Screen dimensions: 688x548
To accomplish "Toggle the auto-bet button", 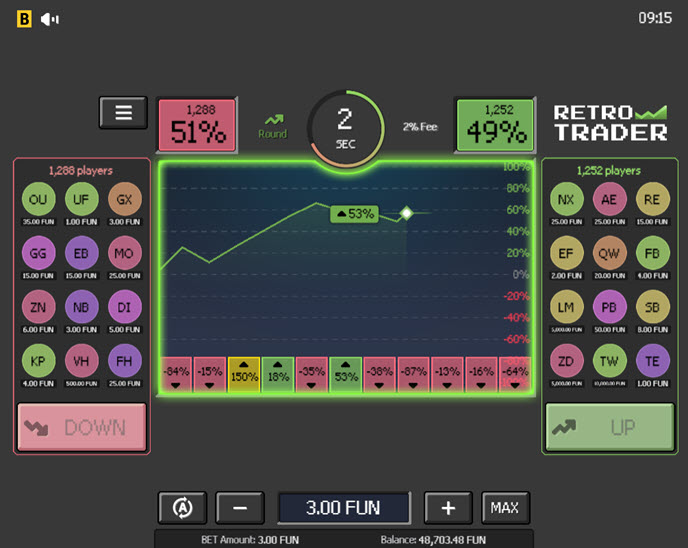I will click(183, 508).
